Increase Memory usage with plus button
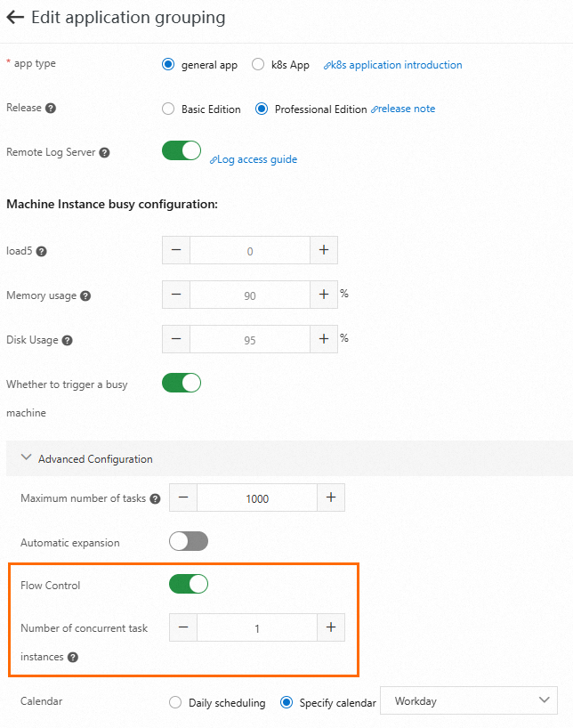 tap(323, 295)
